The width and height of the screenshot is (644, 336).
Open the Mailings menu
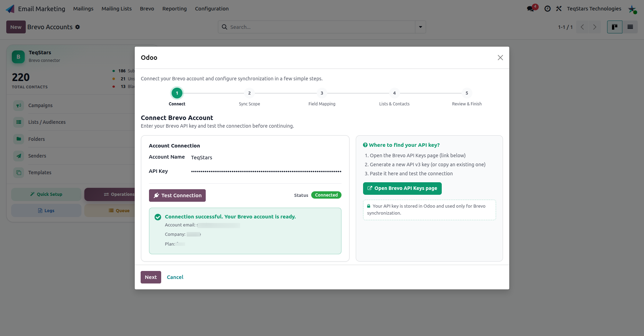click(x=83, y=9)
